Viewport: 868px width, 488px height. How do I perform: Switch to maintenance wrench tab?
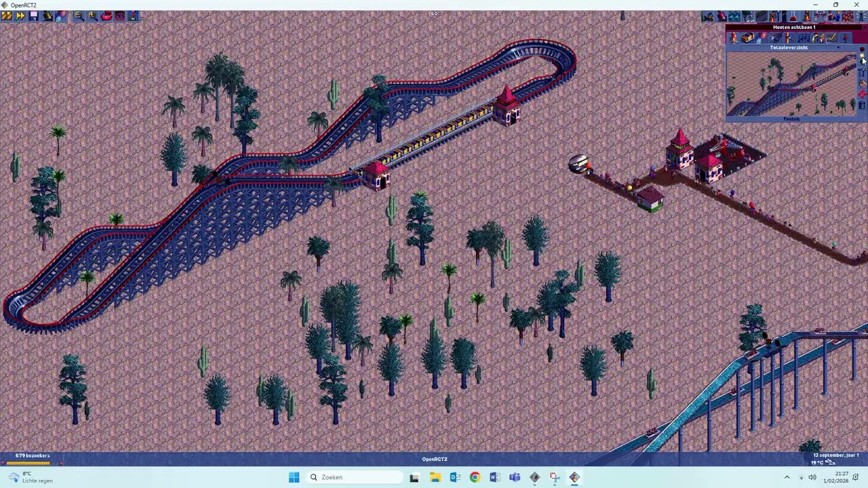(x=775, y=37)
